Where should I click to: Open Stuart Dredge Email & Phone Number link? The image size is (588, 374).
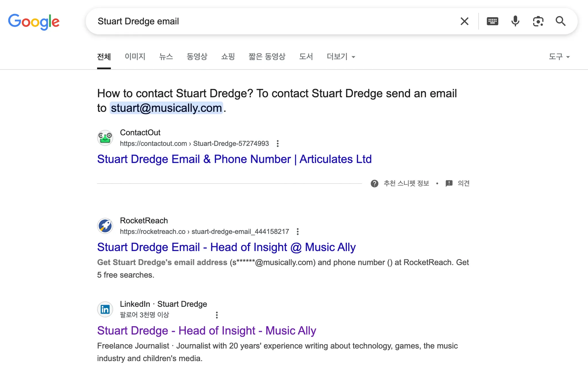234,159
